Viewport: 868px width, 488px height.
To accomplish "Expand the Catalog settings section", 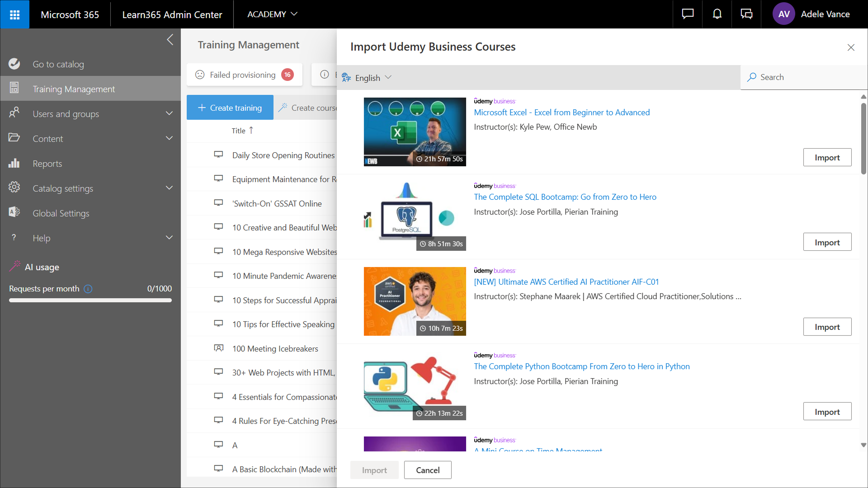I will (x=169, y=188).
